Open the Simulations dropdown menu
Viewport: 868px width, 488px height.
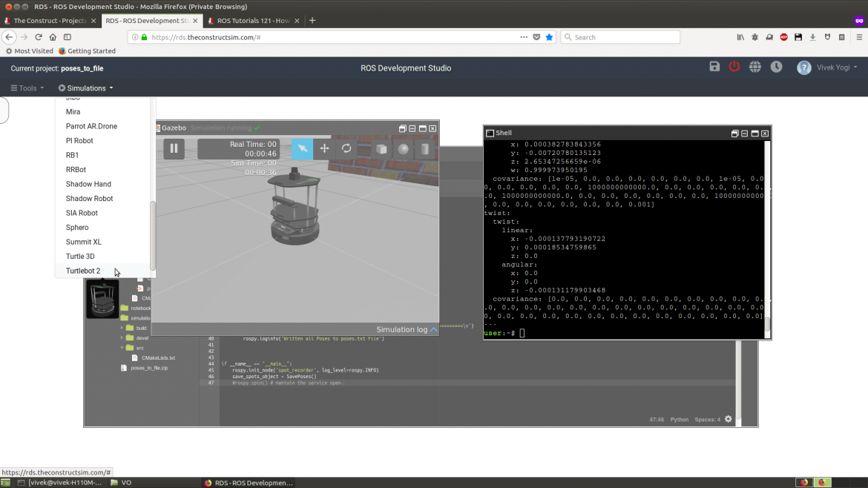click(86, 88)
